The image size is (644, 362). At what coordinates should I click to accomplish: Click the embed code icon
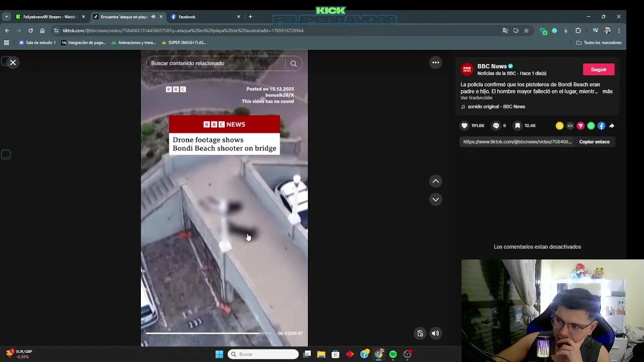pyautogui.click(x=570, y=126)
